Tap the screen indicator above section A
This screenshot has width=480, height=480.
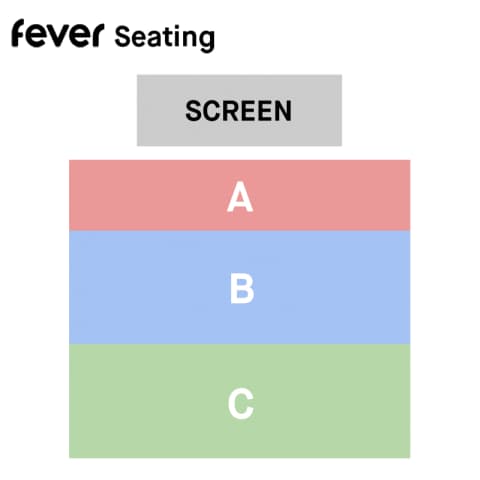pyautogui.click(x=239, y=110)
